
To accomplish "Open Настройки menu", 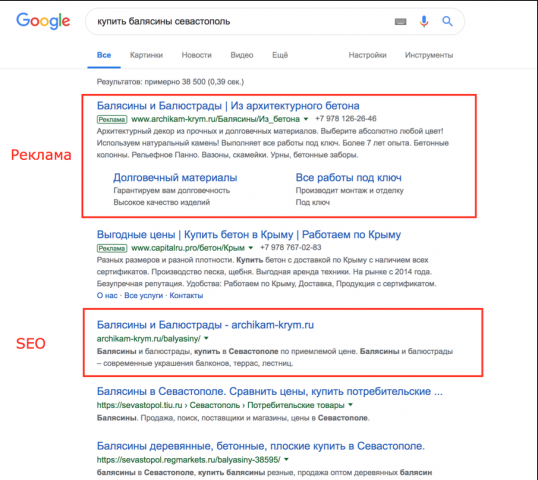I will (x=367, y=55).
